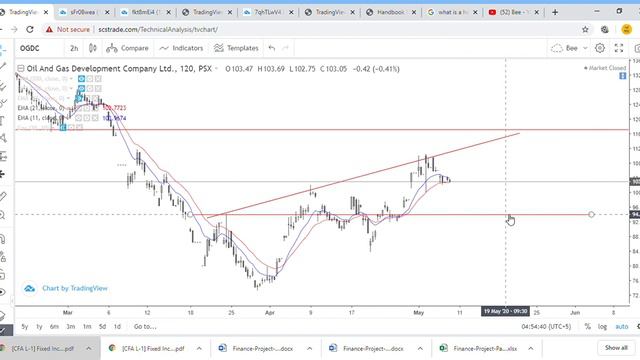This screenshot has height=360, width=640.
Task: Set chart range to 1y
Action: point(39,327)
